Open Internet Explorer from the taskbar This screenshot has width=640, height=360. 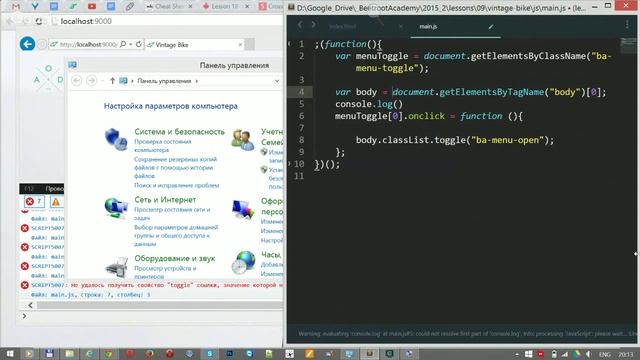(x=89, y=353)
